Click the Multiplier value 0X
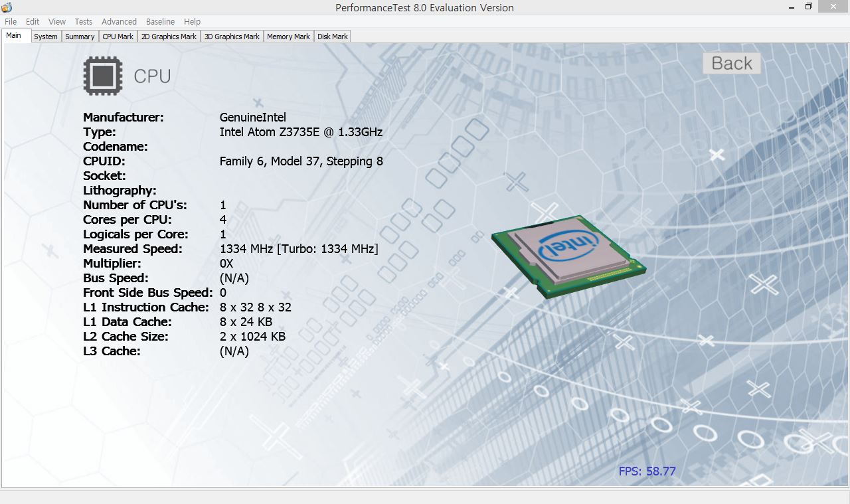The image size is (850, 504). (x=226, y=264)
